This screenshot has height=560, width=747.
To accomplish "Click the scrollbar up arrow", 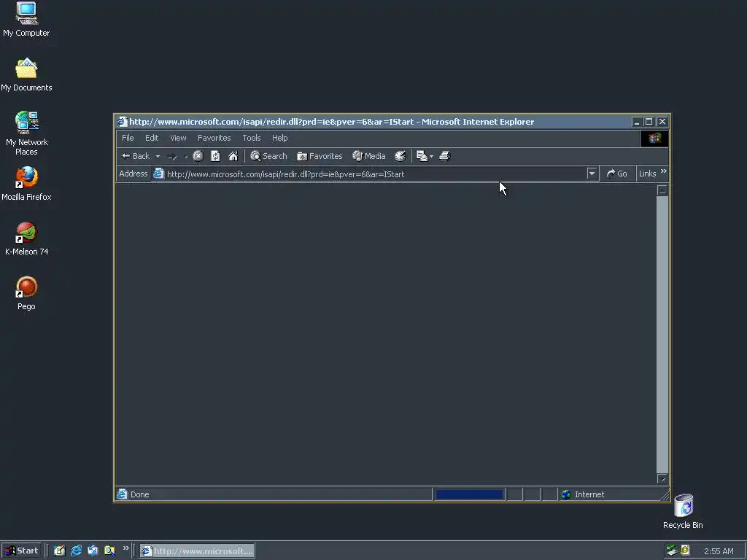I will coord(662,190).
